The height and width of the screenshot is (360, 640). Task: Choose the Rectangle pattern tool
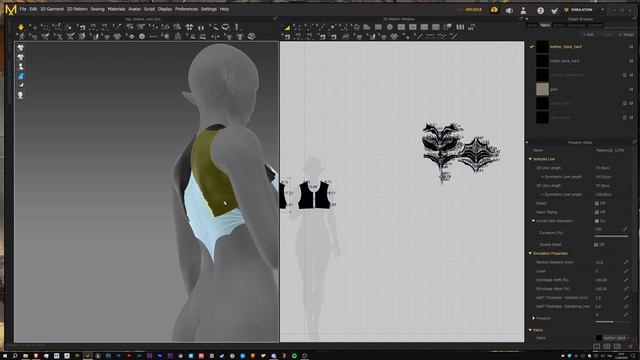click(378, 27)
